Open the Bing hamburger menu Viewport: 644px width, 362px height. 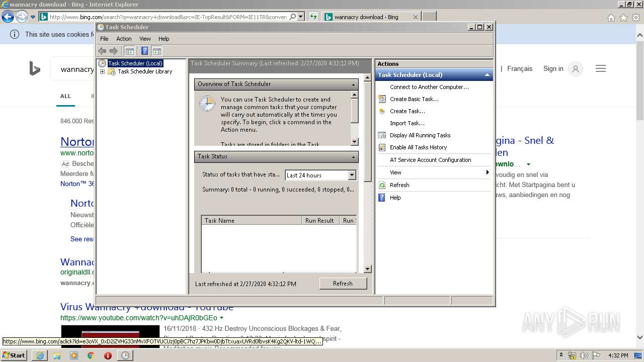tap(601, 68)
